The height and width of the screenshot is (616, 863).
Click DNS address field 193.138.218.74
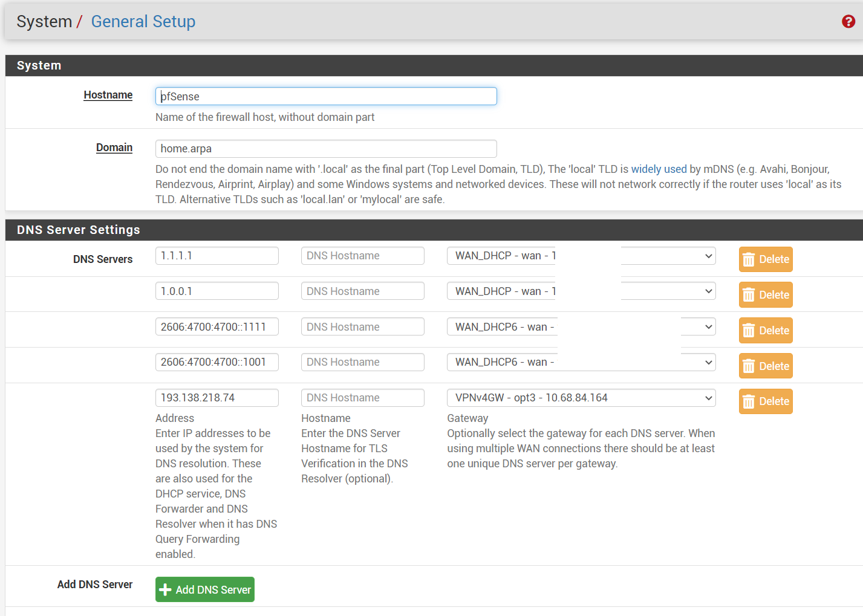pos(217,398)
